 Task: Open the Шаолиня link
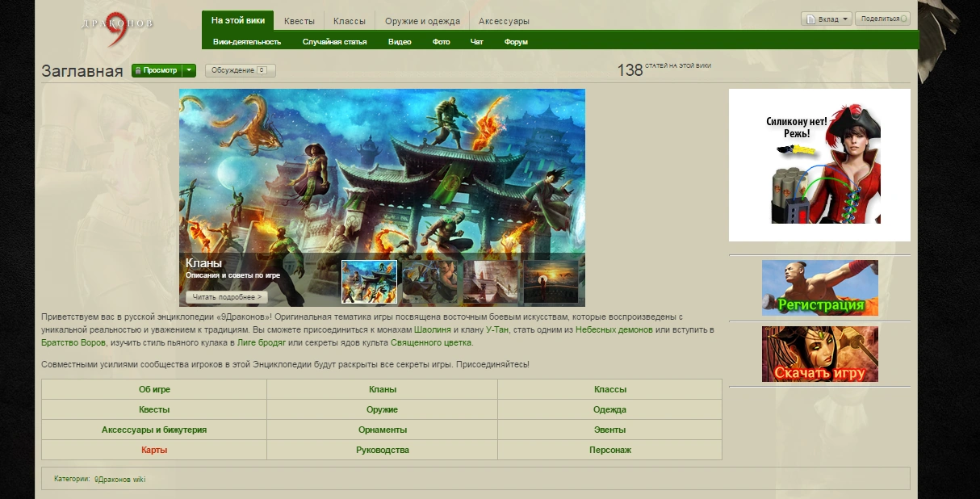coord(432,330)
